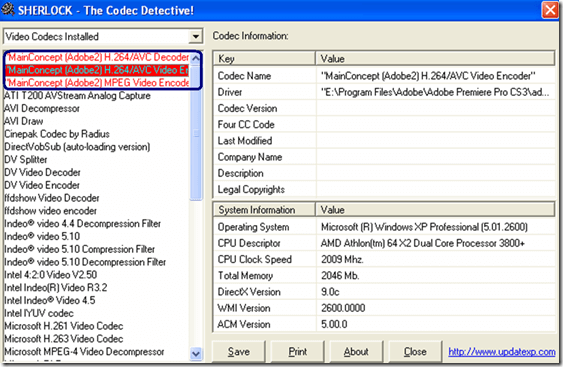563x367 pixels.
Task: Select DV Video Encoder entry
Action: (42, 185)
